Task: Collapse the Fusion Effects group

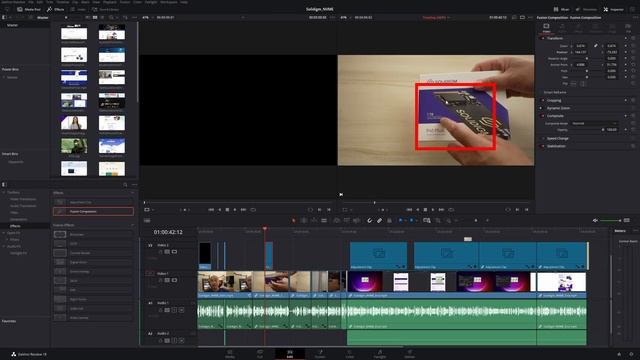Action: click(132, 225)
